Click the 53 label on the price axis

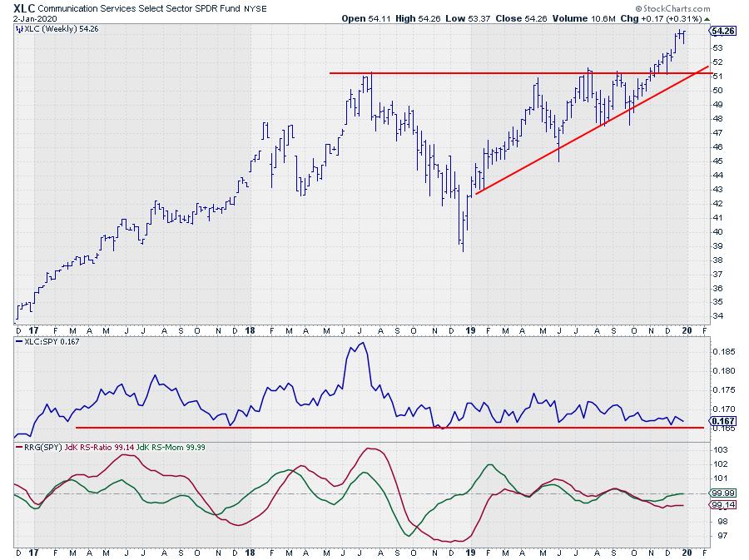point(717,48)
